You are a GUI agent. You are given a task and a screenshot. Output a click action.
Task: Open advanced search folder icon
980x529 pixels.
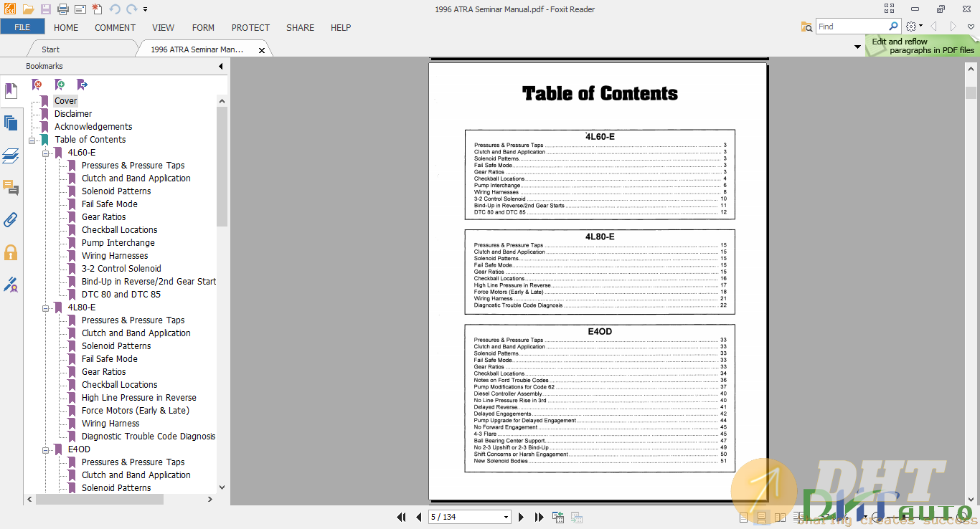click(x=807, y=27)
